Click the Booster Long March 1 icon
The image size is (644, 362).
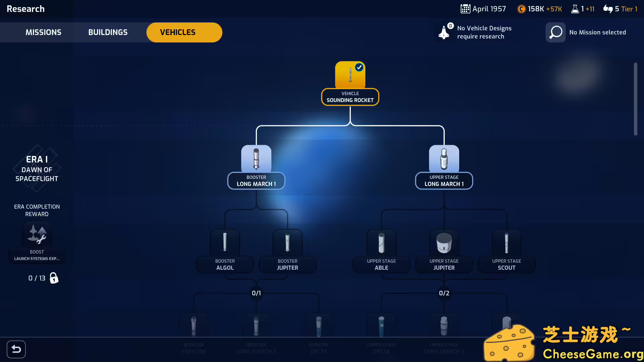(256, 159)
